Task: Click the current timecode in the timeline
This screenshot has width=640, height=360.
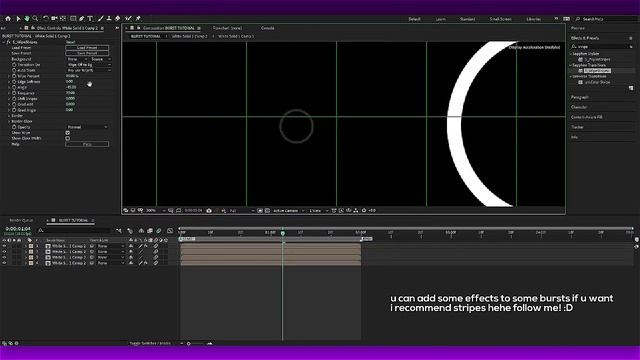Action: point(18,229)
